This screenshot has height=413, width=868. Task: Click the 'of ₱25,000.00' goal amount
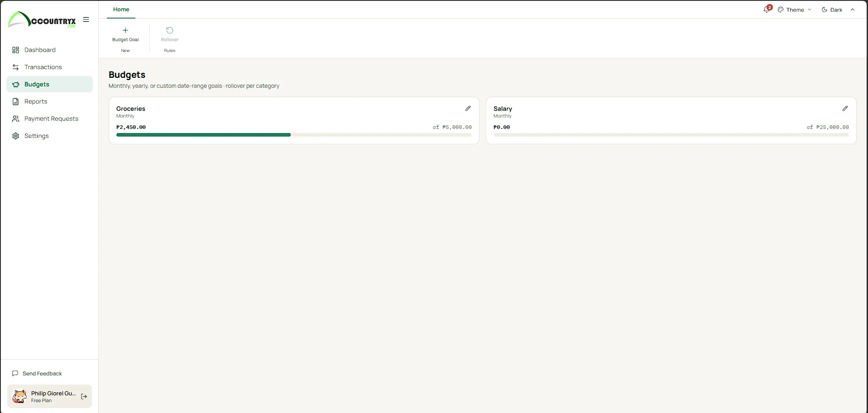(x=828, y=127)
